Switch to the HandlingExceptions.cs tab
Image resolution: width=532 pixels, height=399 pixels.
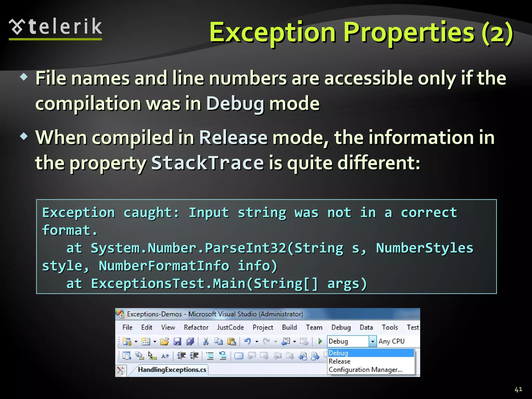tap(172, 370)
